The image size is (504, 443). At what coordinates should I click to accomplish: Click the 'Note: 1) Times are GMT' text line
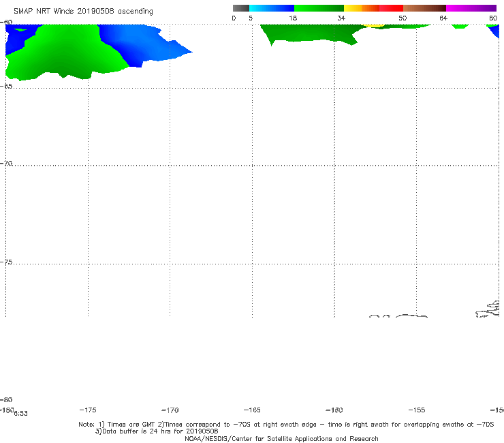coord(286,425)
